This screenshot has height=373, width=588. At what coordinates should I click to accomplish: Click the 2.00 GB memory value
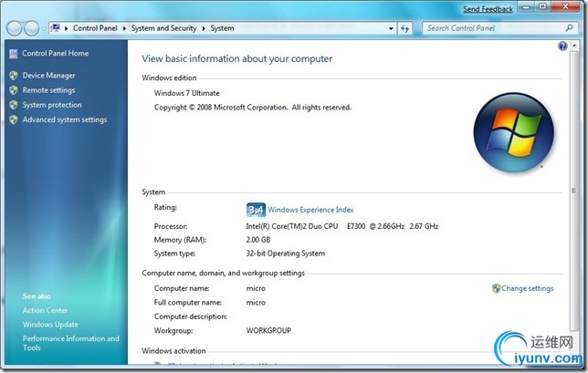[x=258, y=240]
